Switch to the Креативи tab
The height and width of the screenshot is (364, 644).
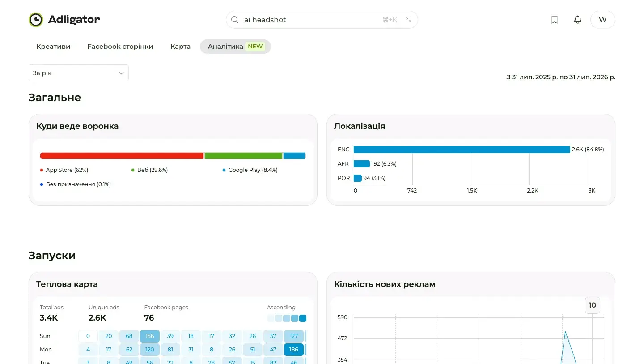click(x=53, y=47)
